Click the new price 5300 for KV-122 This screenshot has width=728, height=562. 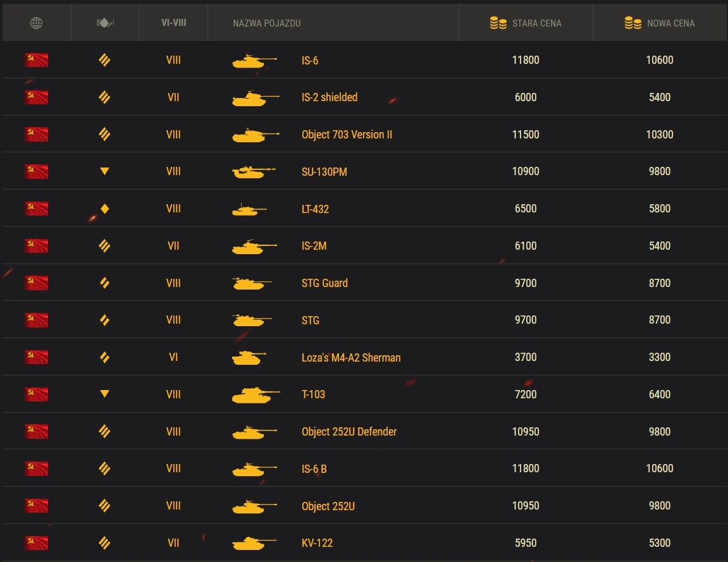(x=660, y=543)
